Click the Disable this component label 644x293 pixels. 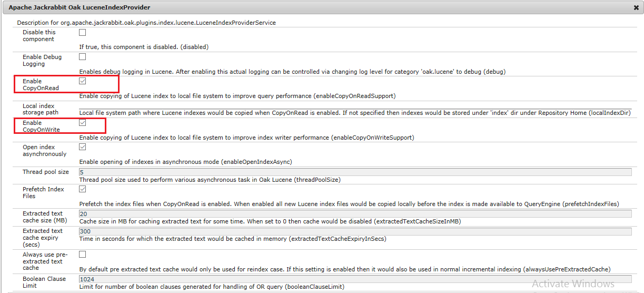click(x=39, y=36)
